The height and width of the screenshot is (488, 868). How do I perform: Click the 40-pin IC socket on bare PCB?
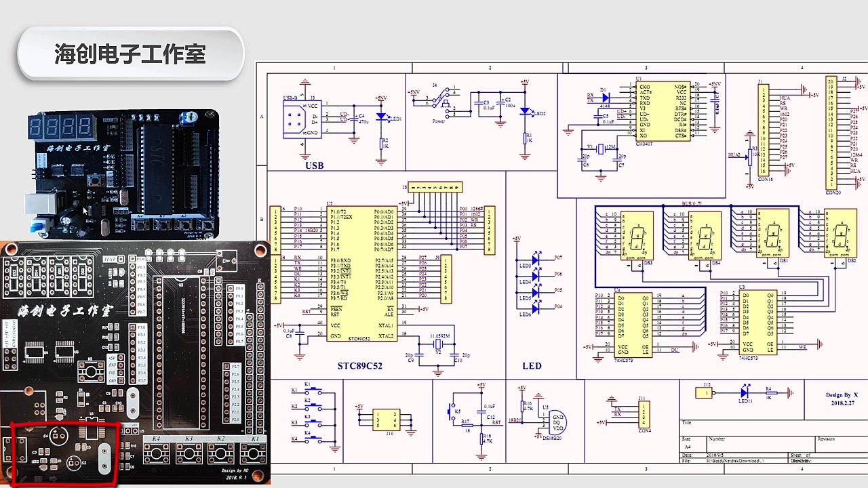(181, 352)
